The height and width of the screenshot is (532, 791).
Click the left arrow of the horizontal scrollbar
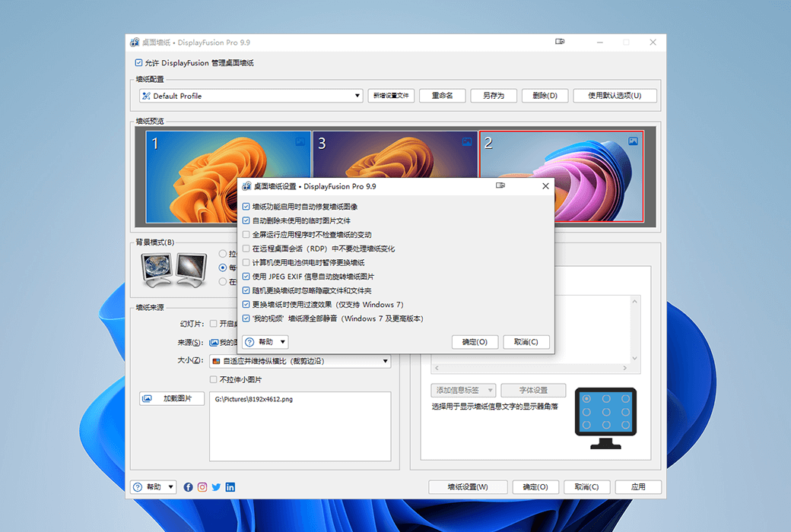pos(437,368)
